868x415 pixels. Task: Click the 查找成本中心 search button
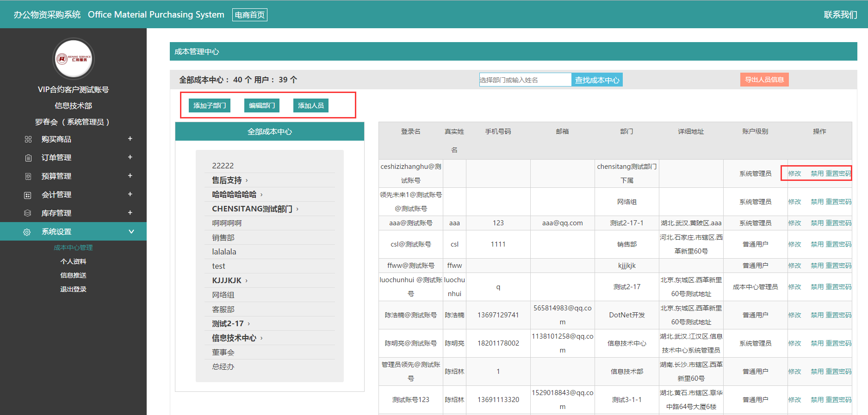tap(597, 80)
